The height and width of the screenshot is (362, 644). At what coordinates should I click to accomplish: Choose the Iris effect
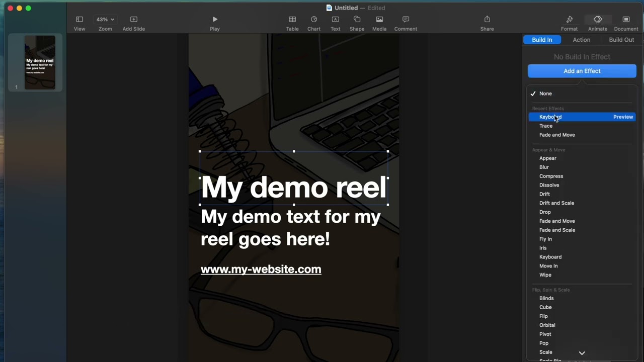point(543,248)
